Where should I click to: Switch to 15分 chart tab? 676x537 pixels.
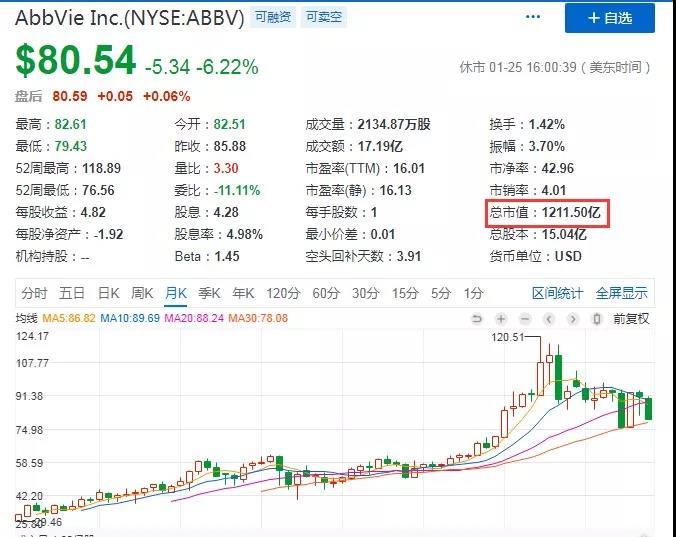tap(405, 293)
